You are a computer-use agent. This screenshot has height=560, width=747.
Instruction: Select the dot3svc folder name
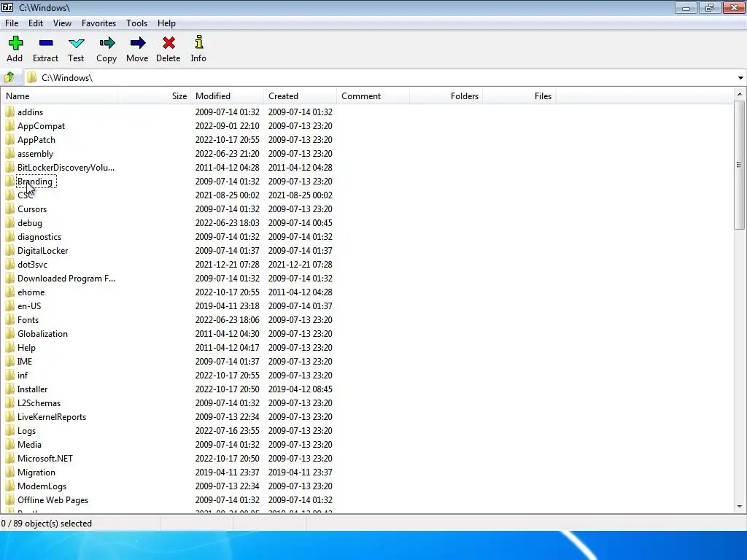[x=32, y=264]
